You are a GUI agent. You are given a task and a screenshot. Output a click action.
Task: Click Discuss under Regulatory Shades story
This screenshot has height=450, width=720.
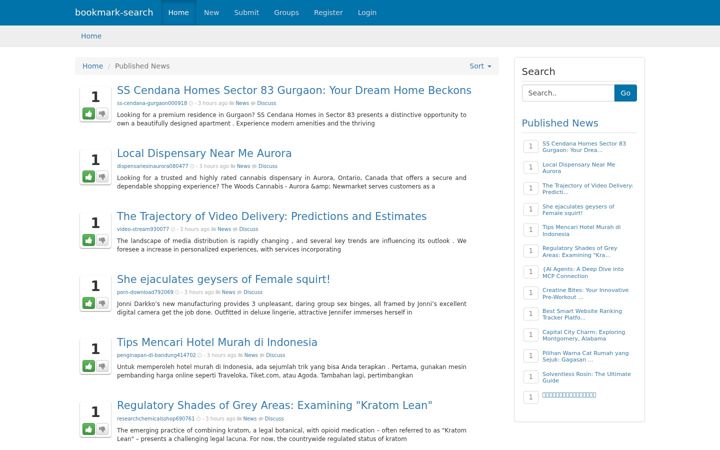(x=274, y=419)
